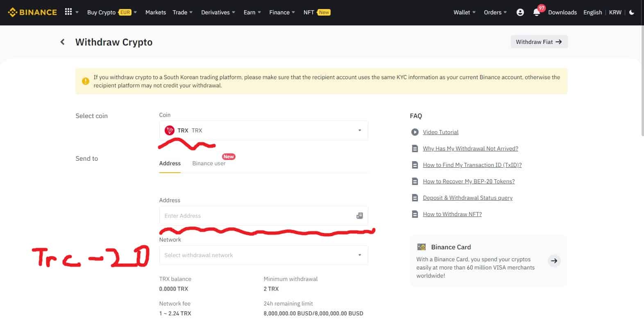Toggle dark mode with moon icon
The width and height of the screenshot is (644, 324).
pyautogui.click(x=631, y=12)
